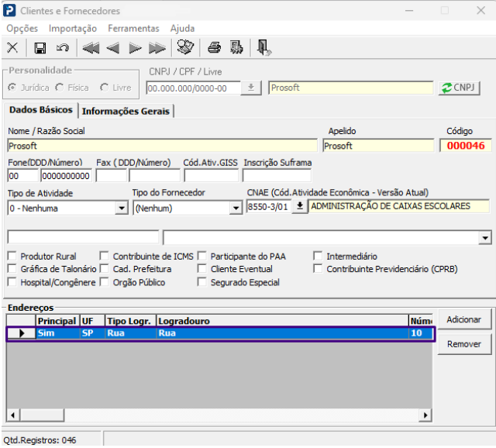The image size is (496, 448).
Task: Click the Tipo Logr. column header
Action: pyautogui.click(x=130, y=321)
